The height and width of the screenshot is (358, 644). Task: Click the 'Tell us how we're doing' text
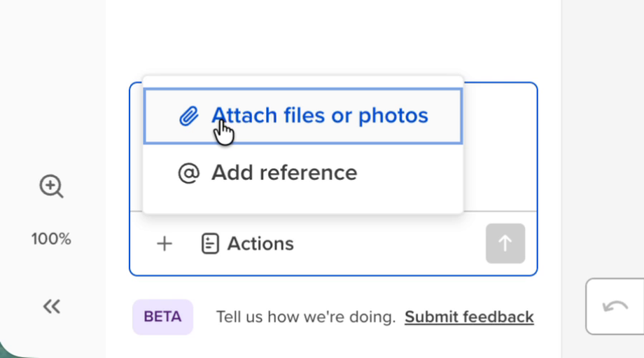pyautogui.click(x=306, y=317)
